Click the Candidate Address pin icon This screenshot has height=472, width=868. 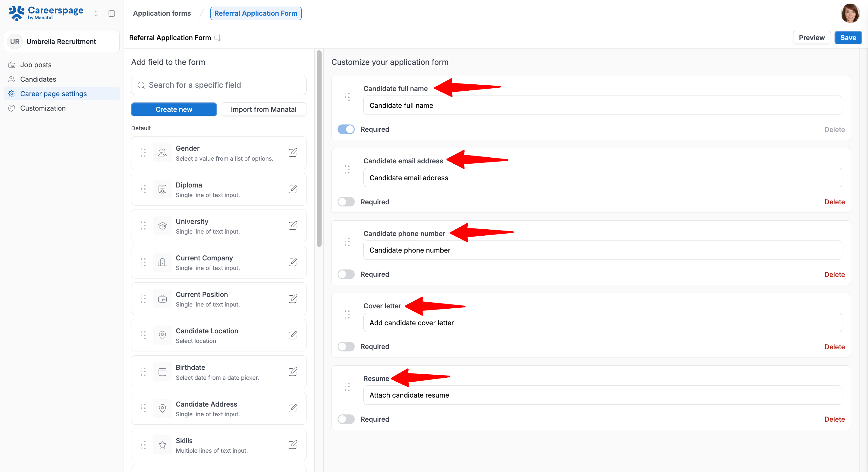(162, 408)
